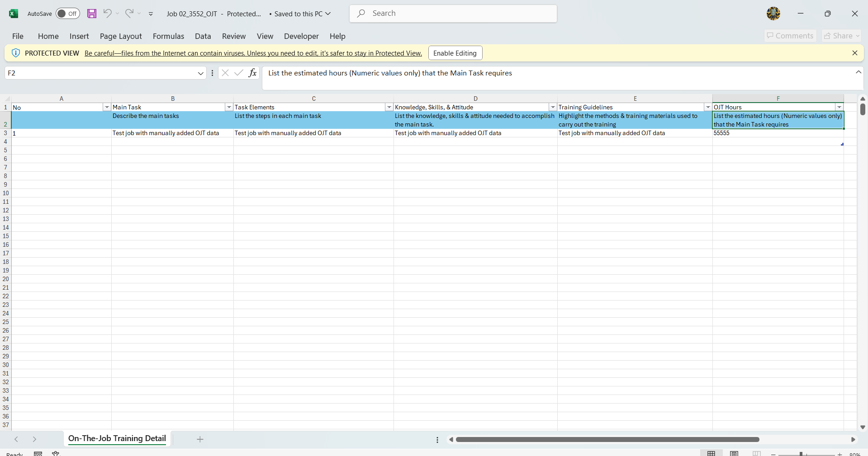Click the new sheet plus icon
The height and width of the screenshot is (456, 868).
[x=200, y=439]
